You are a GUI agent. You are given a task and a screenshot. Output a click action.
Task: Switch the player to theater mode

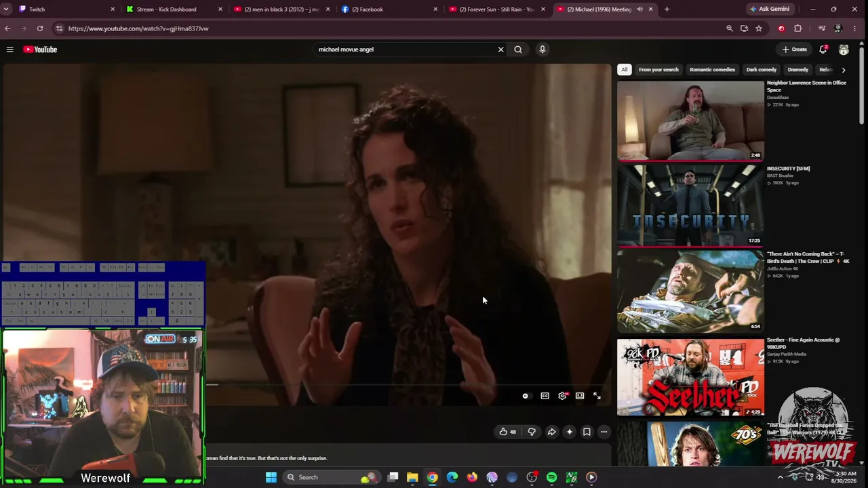coord(580,396)
